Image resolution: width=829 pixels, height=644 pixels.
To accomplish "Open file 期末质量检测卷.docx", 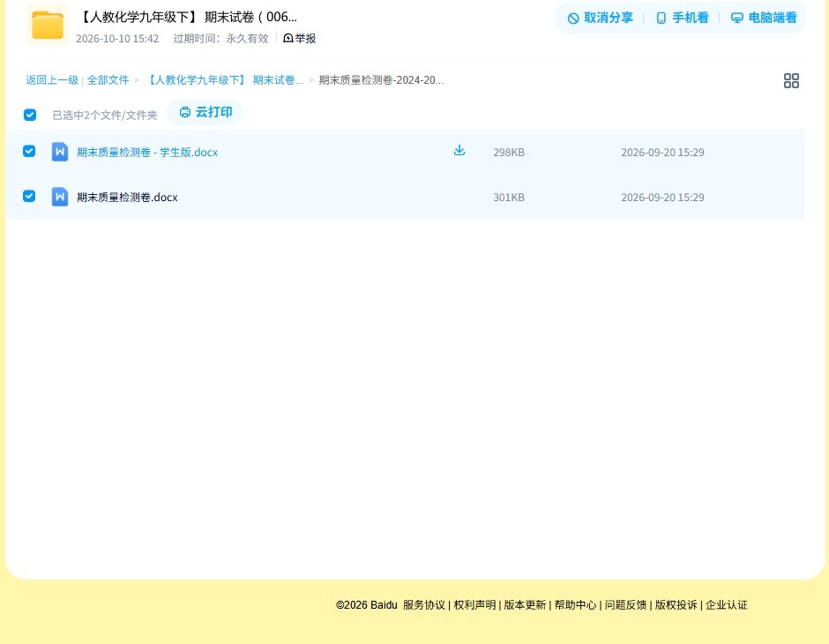I will [127, 198].
